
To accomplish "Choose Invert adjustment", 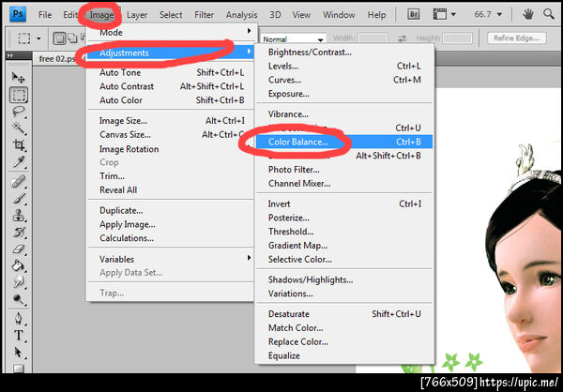I will (x=344, y=204).
